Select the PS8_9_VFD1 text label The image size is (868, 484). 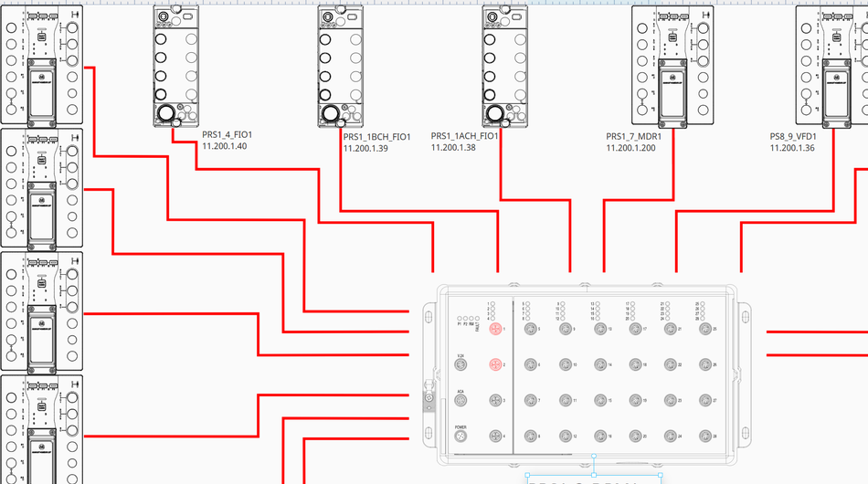click(792, 136)
